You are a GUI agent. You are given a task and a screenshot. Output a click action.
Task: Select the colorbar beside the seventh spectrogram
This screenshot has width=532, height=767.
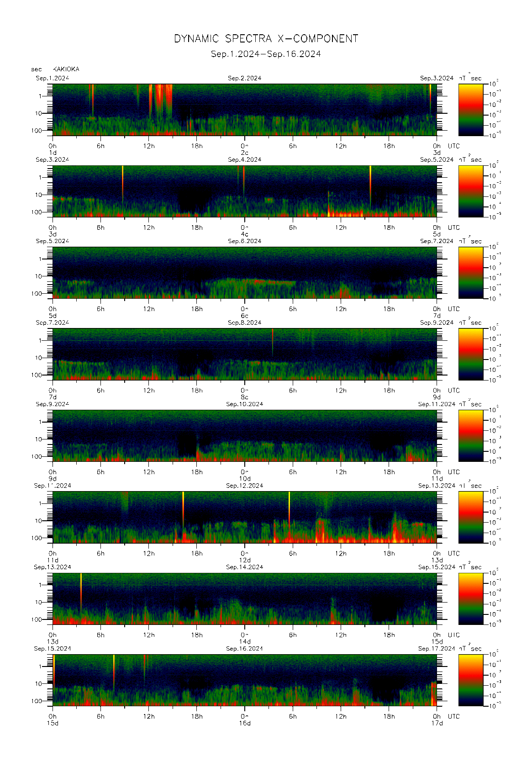pos(470,598)
